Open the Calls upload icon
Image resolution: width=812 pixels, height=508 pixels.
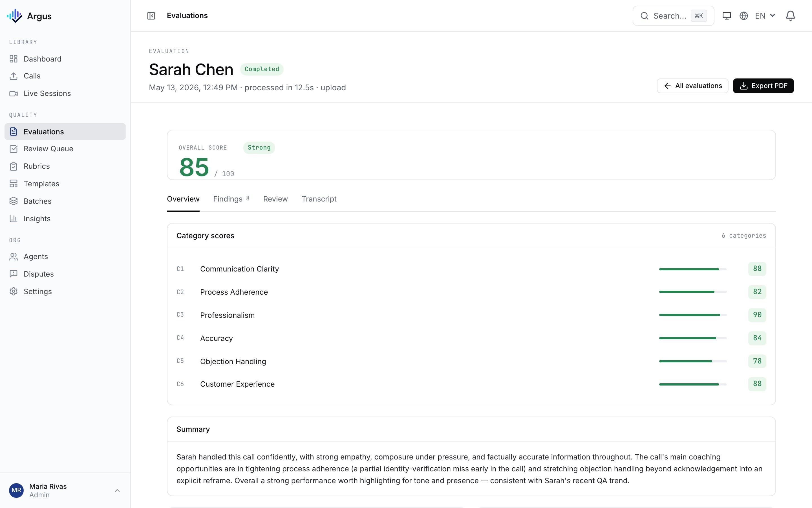pyautogui.click(x=14, y=76)
